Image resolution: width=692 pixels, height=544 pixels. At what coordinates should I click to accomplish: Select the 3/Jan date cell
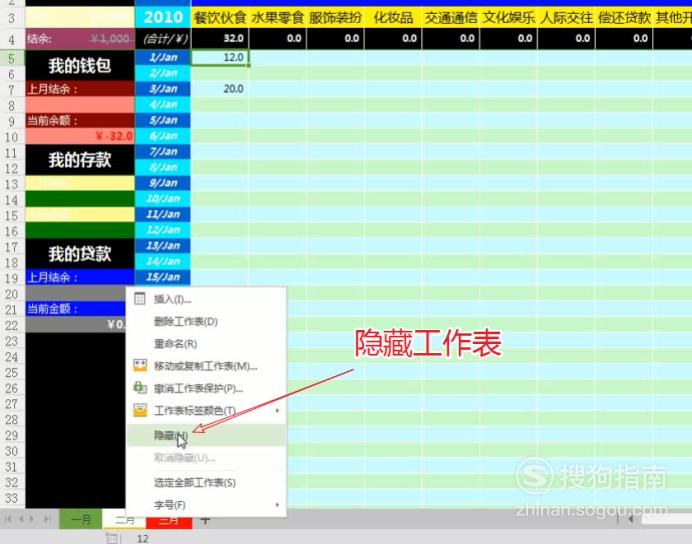[163, 89]
